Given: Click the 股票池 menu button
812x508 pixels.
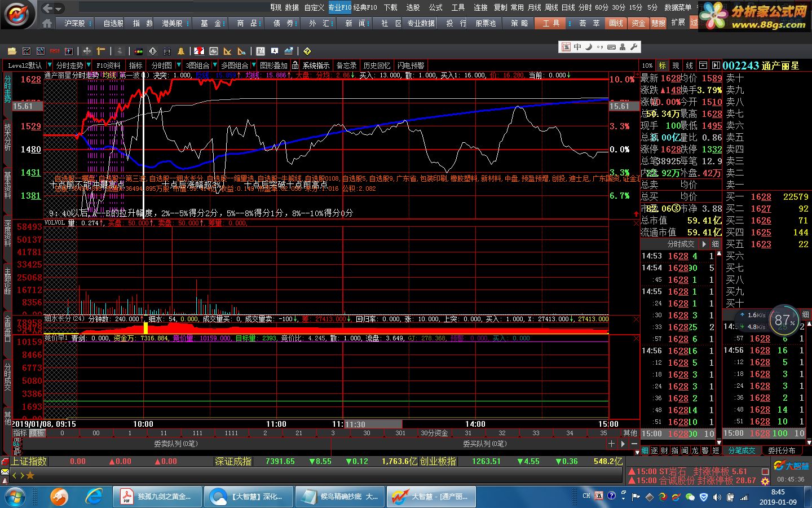Looking at the screenshot, I should 486,23.
